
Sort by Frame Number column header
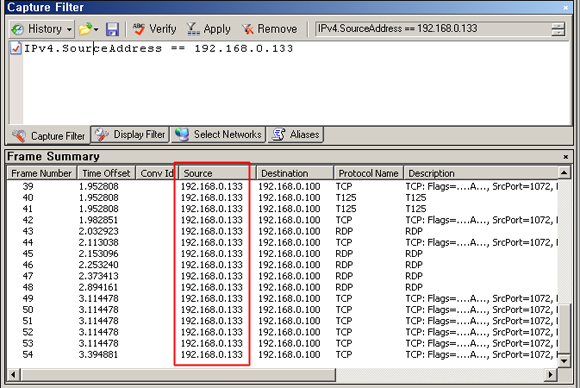pyautogui.click(x=41, y=173)
